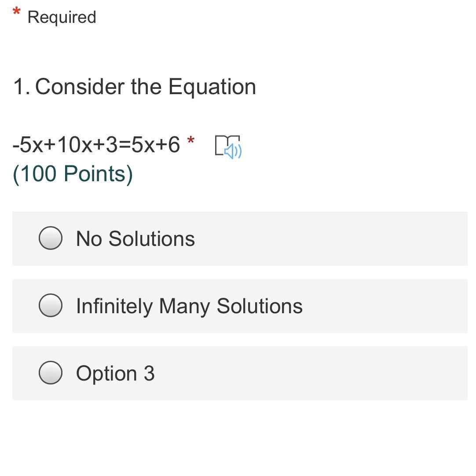476x476 pixels.
Task: Click the red asterisk beside Required
Action: [x=16, y=12]
